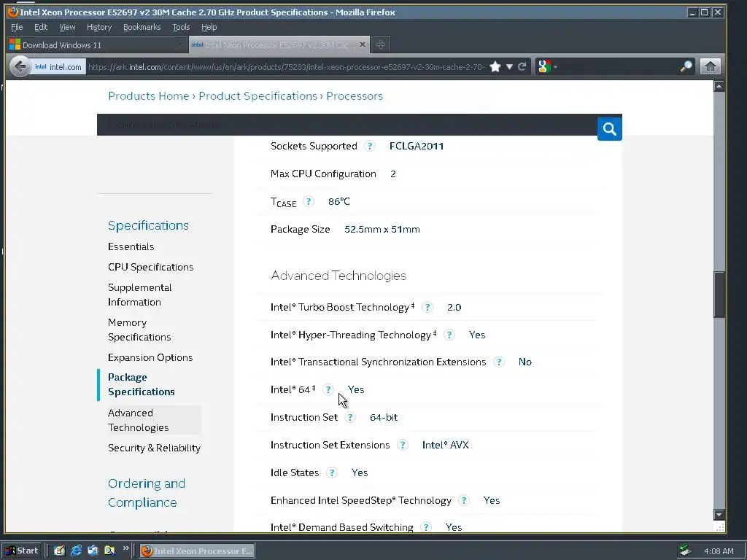Open the Firefox home page icon
Image resolution: width=747 pixels, height=560 pixels.
(x=710, y=66)
